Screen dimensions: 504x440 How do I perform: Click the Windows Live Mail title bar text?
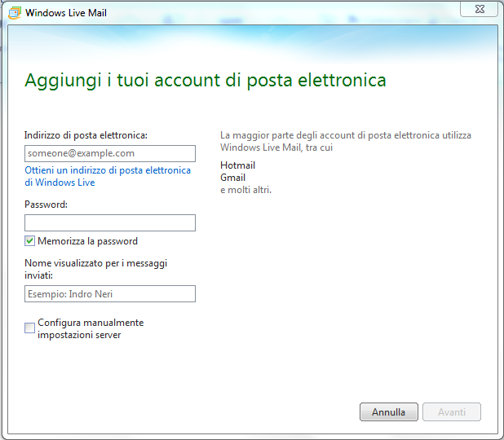(66, 13)
